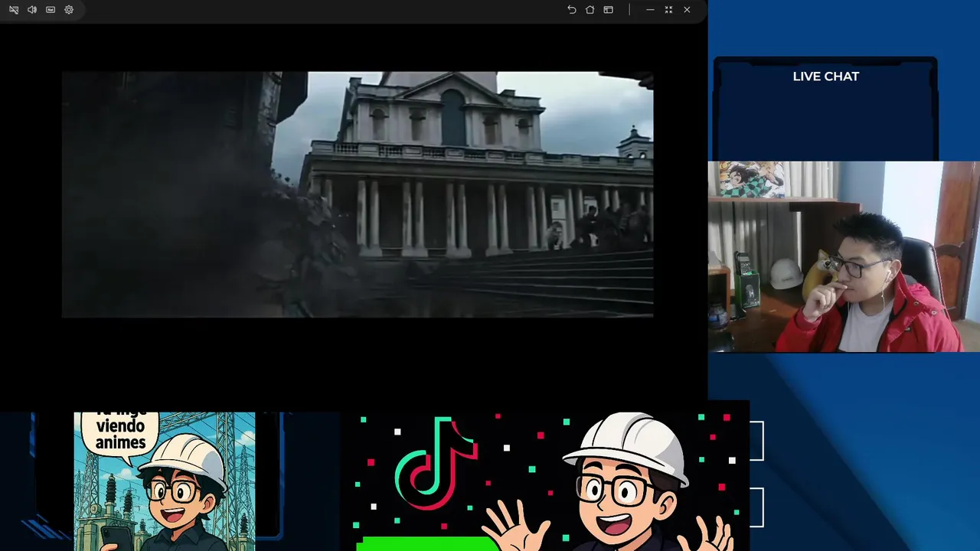Screen dimensions: 980x551
Task: Click the window layout icon
Action: [x=608, y=10]
